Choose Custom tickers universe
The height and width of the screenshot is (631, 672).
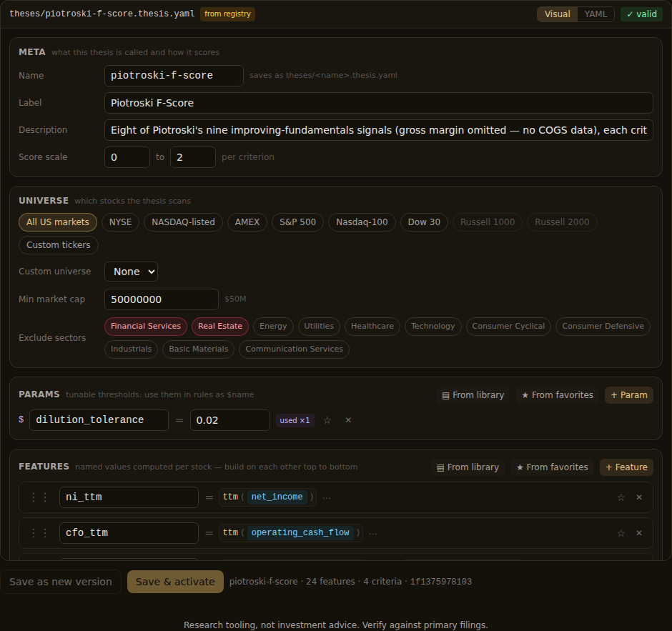(x=59, y=245)
